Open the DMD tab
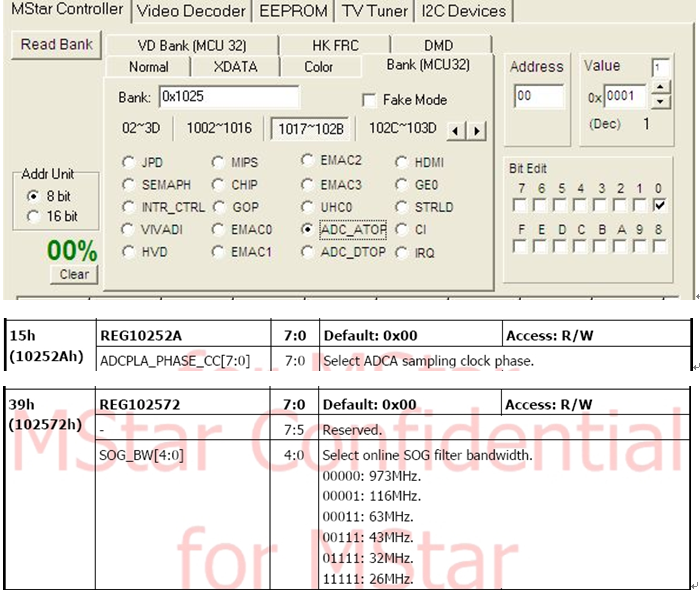This screenshot has height=593, width=700. click(x=438, y=45)
